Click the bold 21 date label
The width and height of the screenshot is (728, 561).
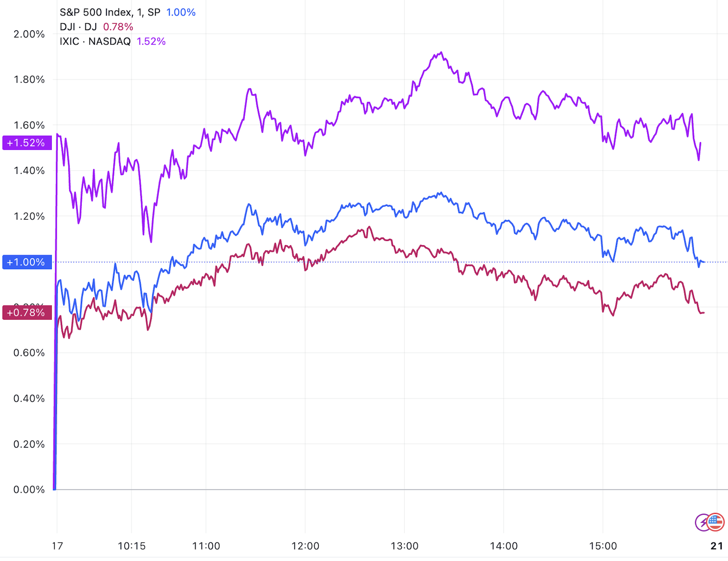[717, 546]
